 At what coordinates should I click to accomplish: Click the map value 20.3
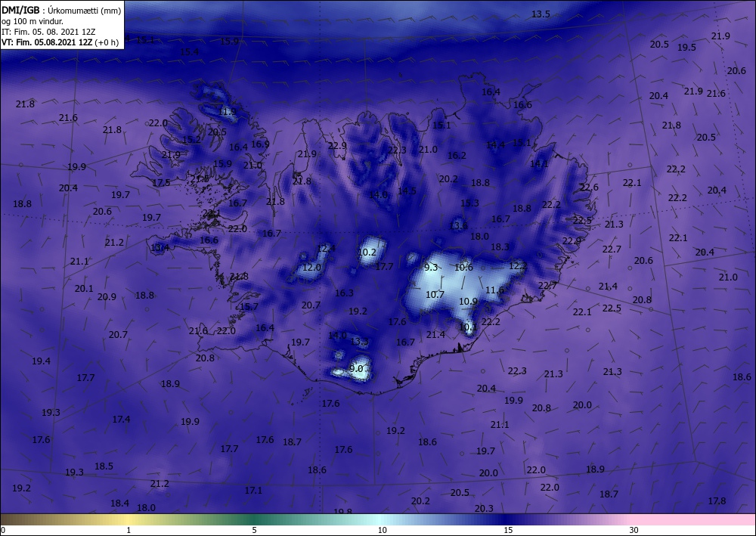pos(484,508)
